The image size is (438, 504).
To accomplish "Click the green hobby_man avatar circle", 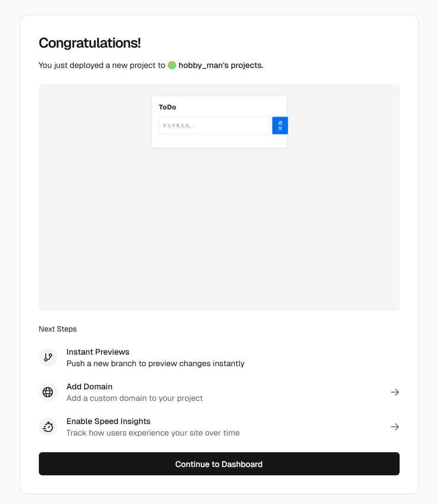I will click(x=172, y=65).
